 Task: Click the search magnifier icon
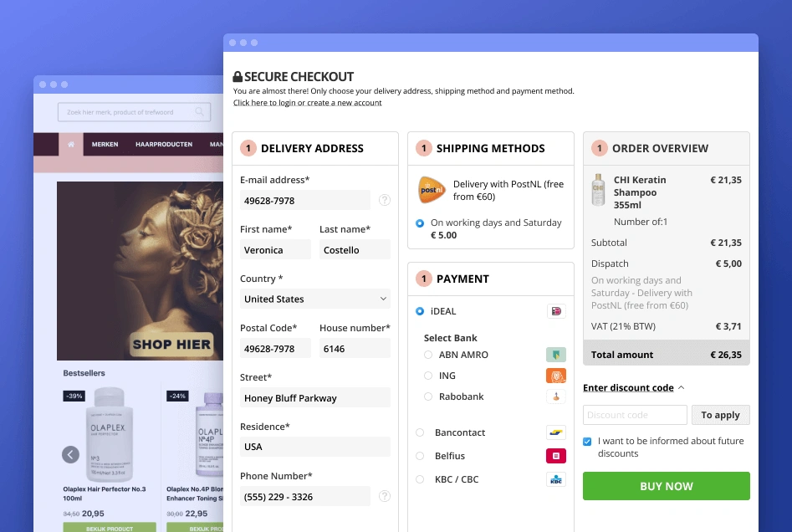coord(200,111)
